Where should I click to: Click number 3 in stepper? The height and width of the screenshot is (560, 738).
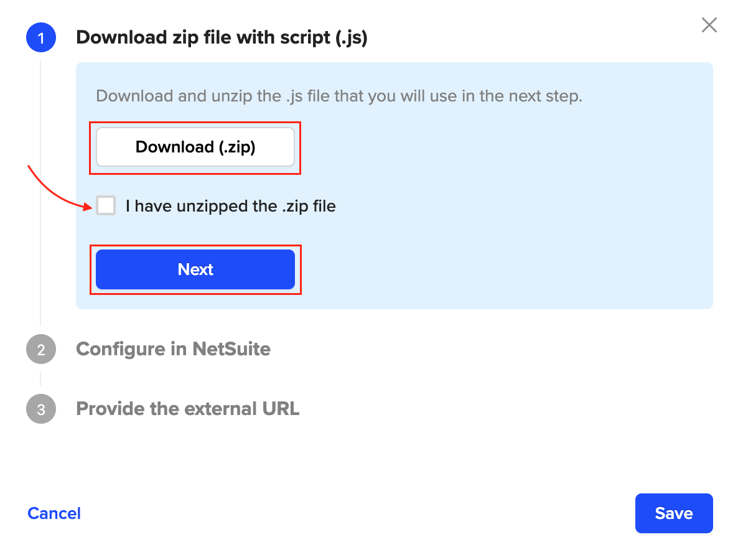click(x=41, y=410)
